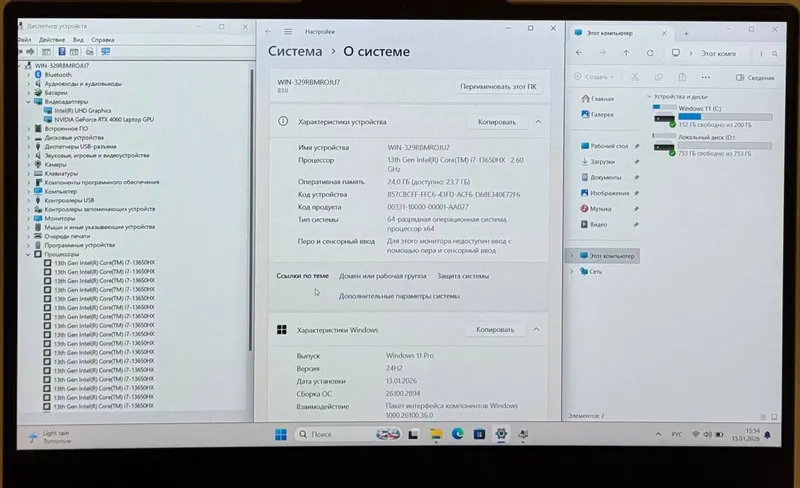The height and width of the screenshot is (488, 800).
Task: Click the taskbar Поиск search box
Action: click(347, 434)
